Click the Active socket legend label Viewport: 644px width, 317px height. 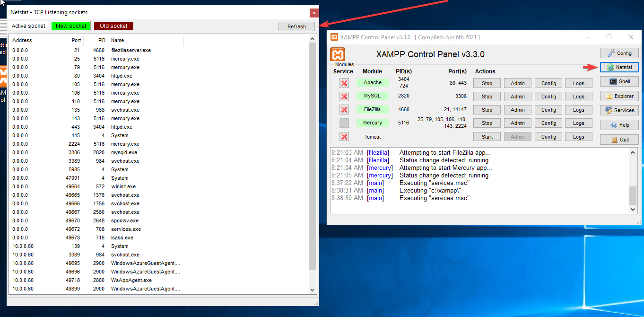28,26
